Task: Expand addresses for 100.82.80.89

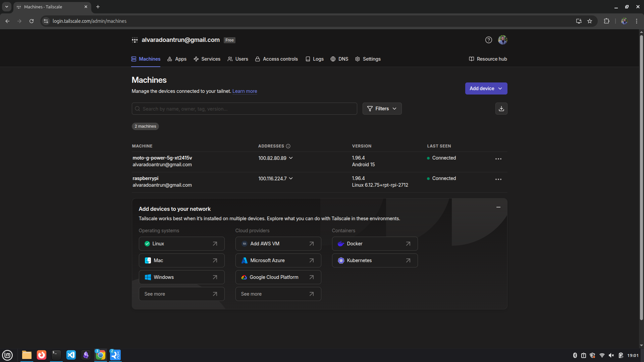Action: coord(291,158)
